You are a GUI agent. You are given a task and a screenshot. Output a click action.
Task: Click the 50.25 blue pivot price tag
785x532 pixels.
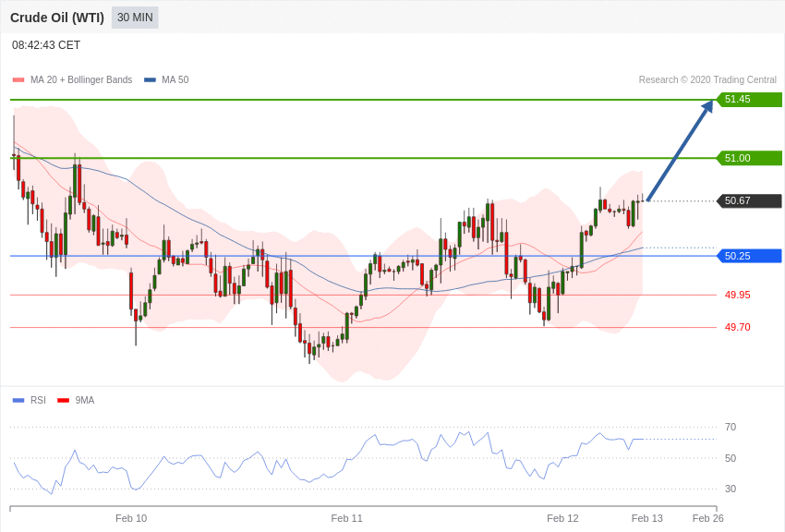[x=750, y=256]
